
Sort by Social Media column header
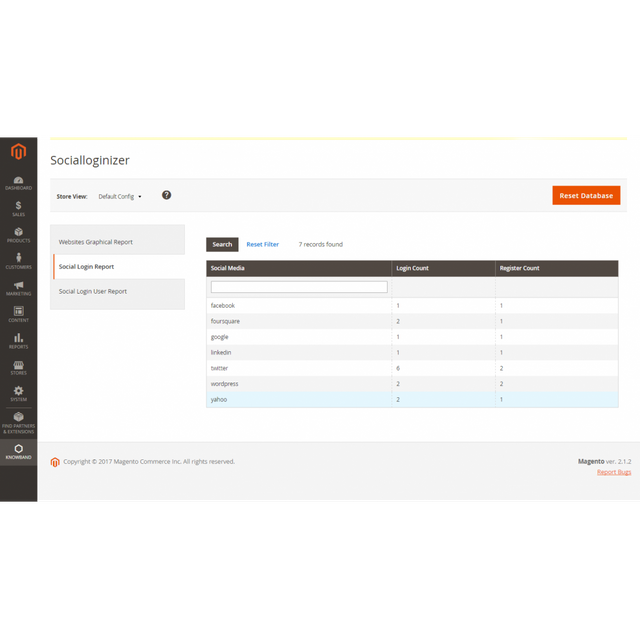point(299,268)
